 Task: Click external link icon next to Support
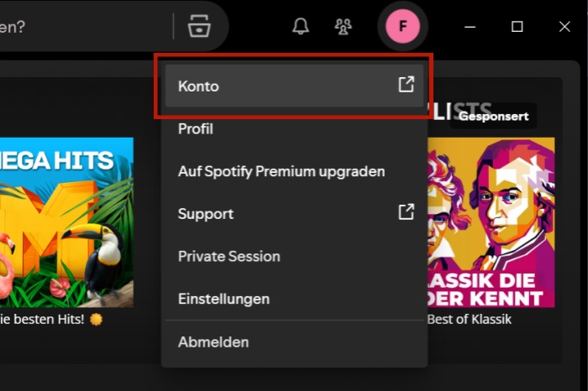[x=406, y=212]
